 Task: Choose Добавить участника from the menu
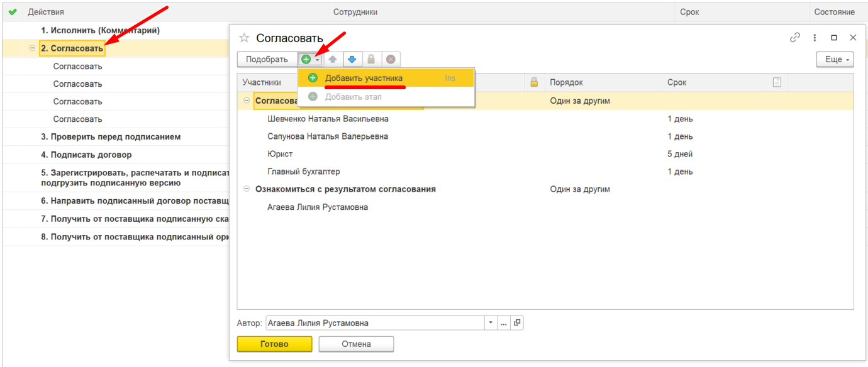(x=386, y=78)
